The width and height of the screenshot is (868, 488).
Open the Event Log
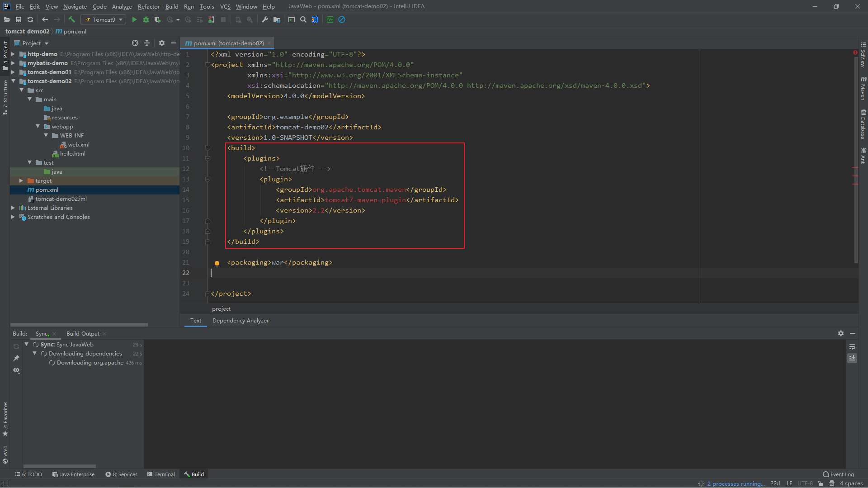tap(839, 474)
